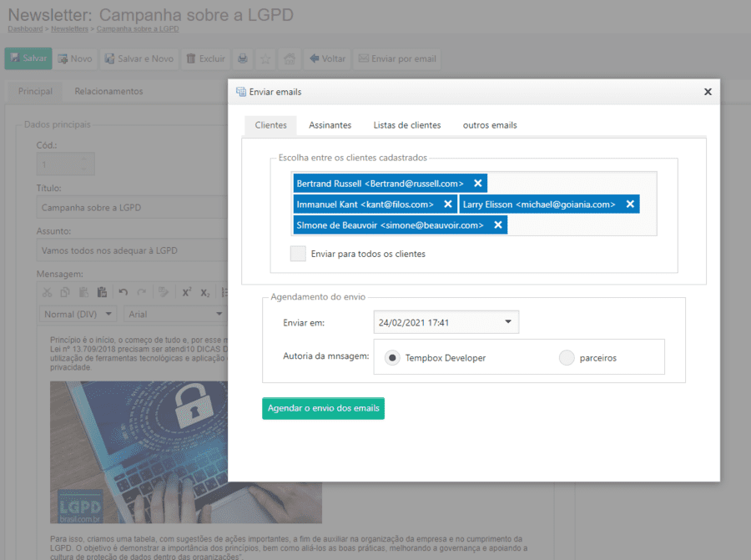The width and height of the screenshot is (751, 560).
Task: Click the superscript formatting icon
Action: (186, 292)
